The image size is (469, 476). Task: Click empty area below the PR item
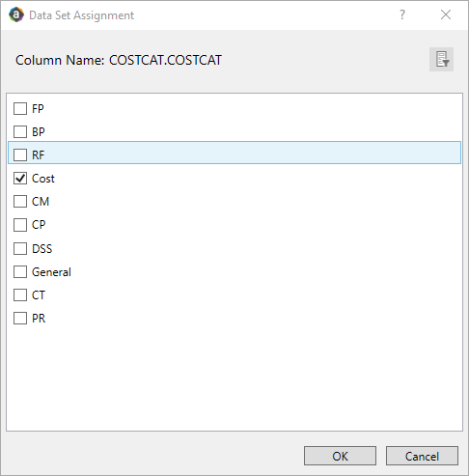tap(234, 377)
